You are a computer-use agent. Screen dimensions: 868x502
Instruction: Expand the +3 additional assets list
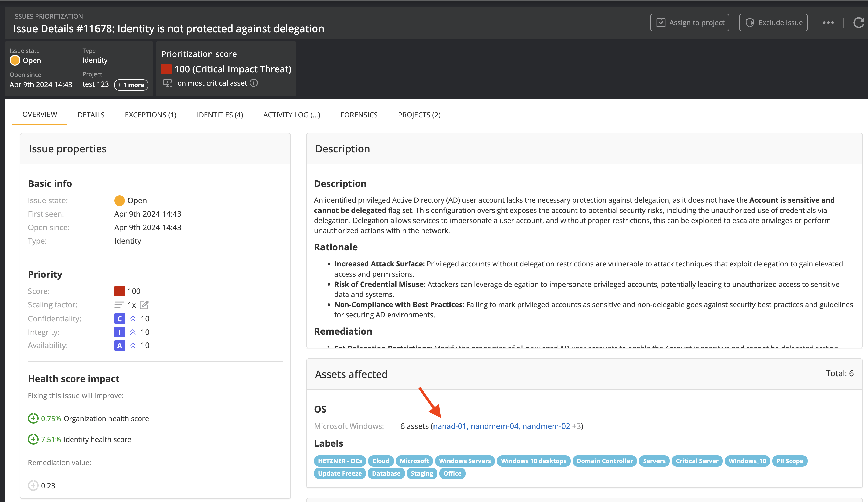576,426
